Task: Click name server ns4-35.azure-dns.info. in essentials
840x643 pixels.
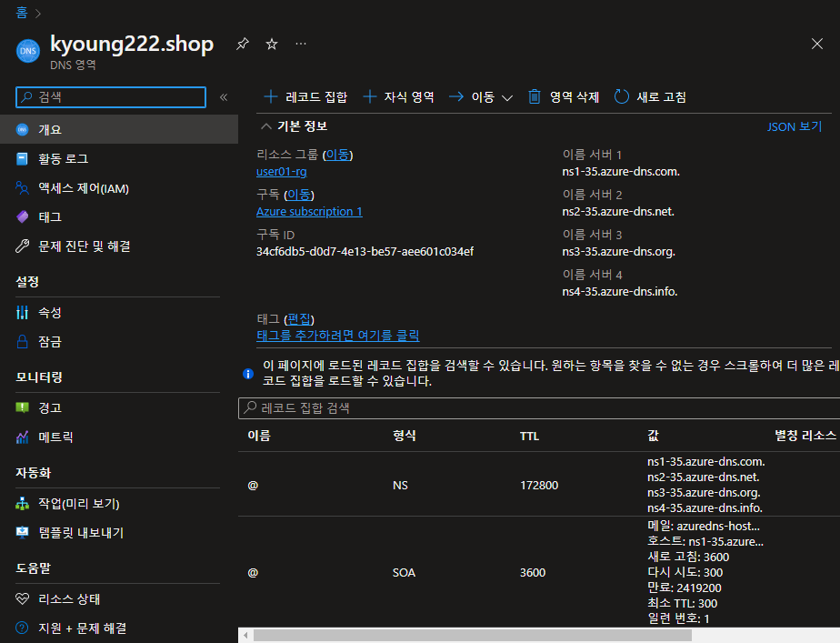Action: [620, 292]
